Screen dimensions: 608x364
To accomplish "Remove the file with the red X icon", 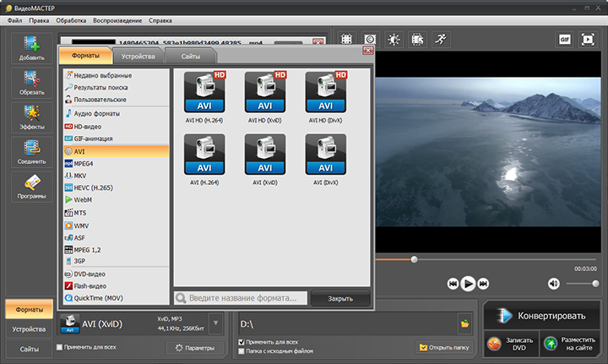I will [318, 42].
